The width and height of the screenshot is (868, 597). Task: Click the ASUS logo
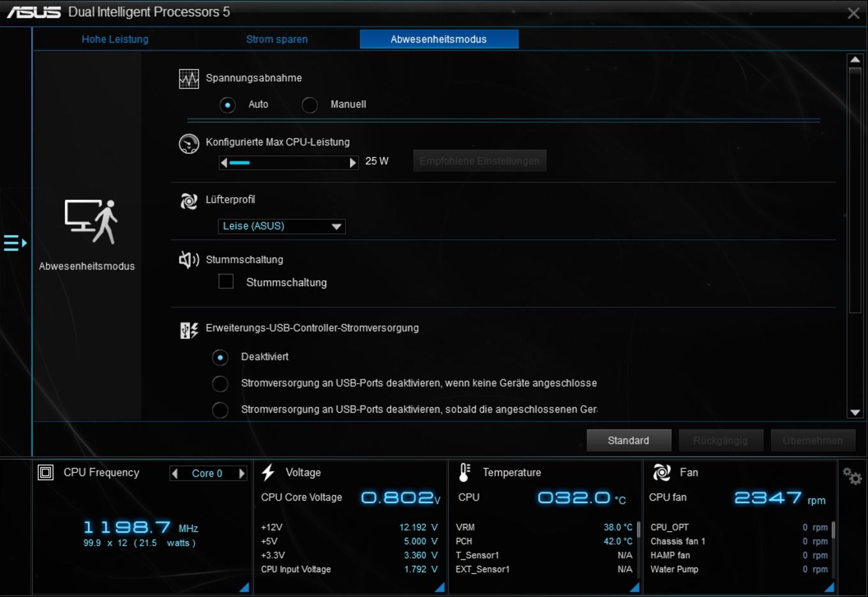[34, 12]
